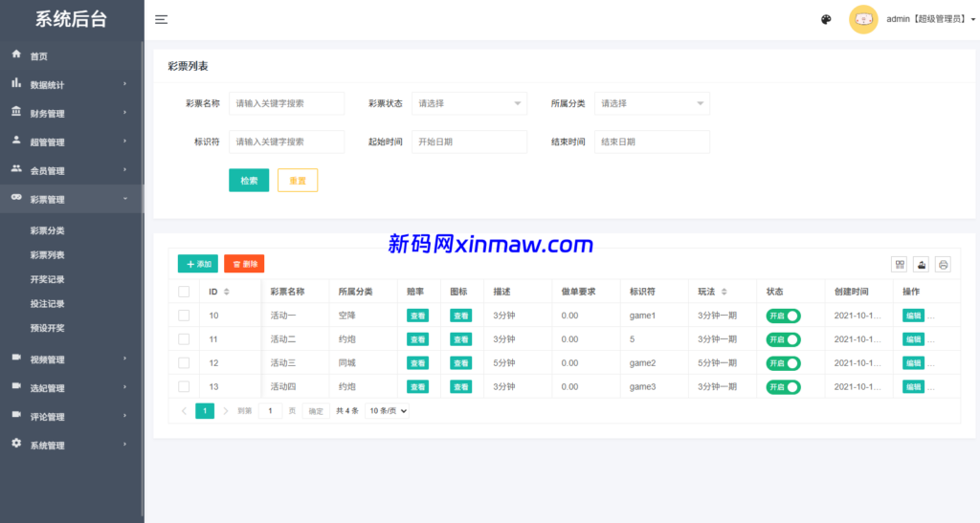The image size is (980, 523).
Task: Click the admin avatar image
Action: [x=863, y=19]
